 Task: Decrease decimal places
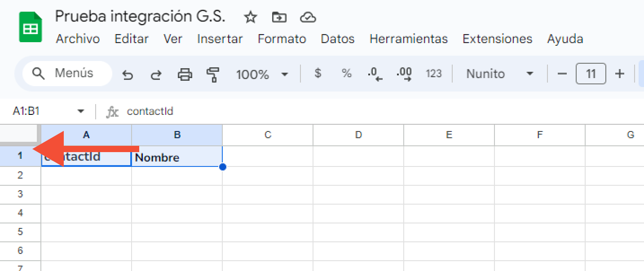pyautogui.click(x=375, y=74)
